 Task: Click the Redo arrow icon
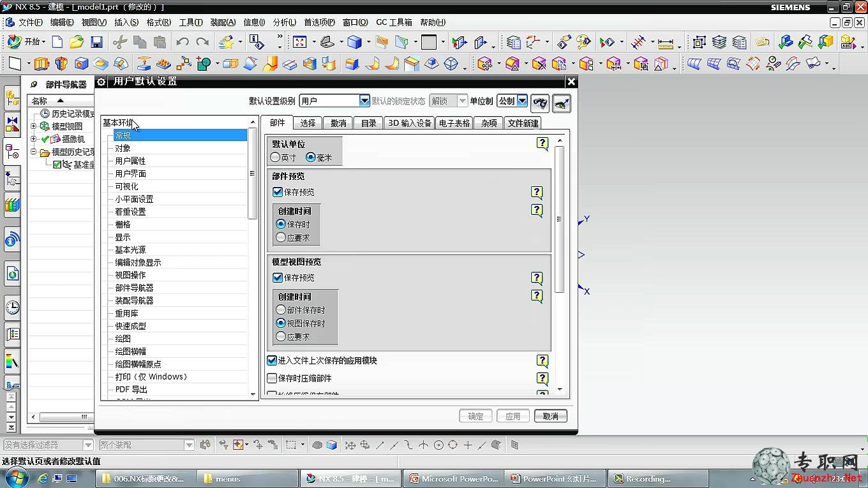(202, 42)
